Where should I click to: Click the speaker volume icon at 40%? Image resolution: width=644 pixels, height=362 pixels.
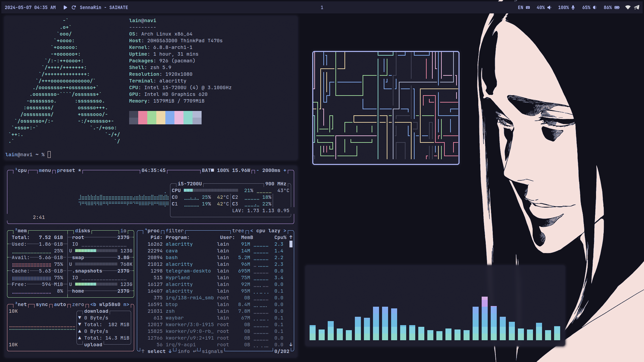pyautogui.click(x=549, y=7)
